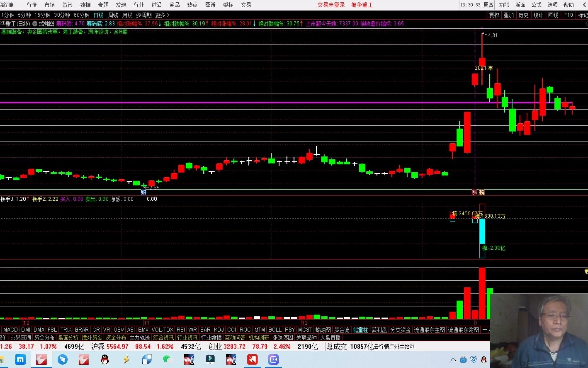Click the 云行情广州主站Z1 server status text
The width and height of the screenshot is (588, 368).
coord(394,347)
